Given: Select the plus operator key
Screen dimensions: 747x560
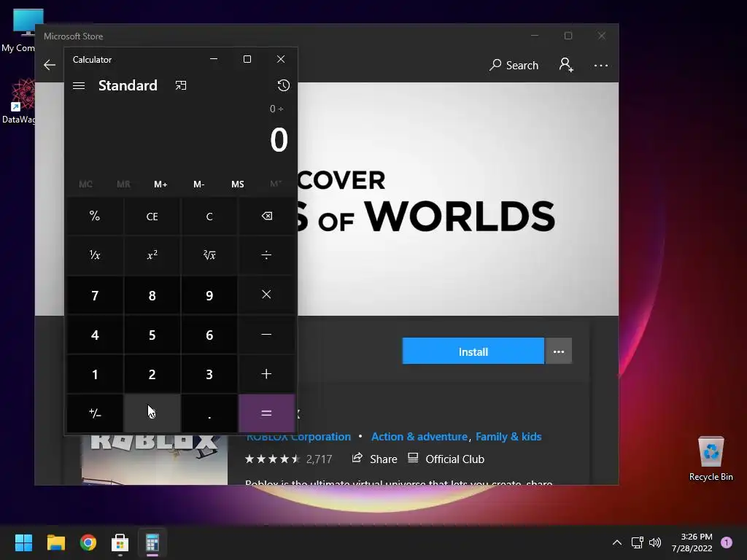Looking at the screenshot, I should point(266,374).
